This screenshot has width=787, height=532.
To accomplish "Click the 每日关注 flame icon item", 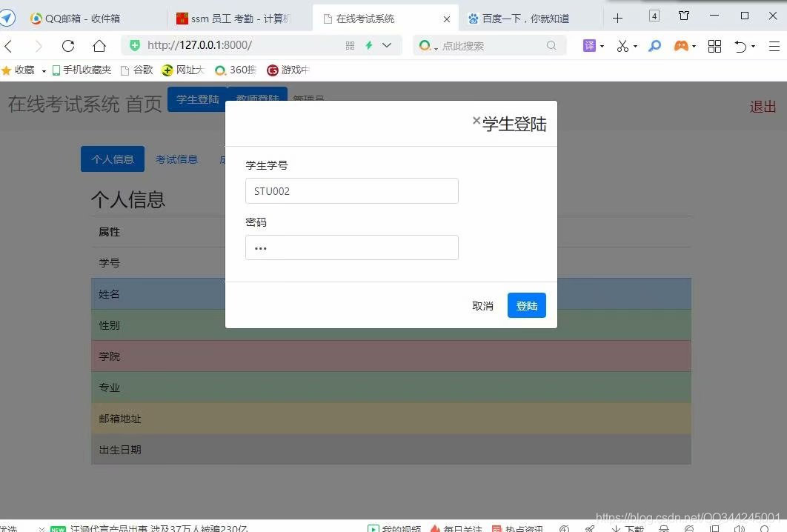I will pyautogui.click(x=456, y=528).
